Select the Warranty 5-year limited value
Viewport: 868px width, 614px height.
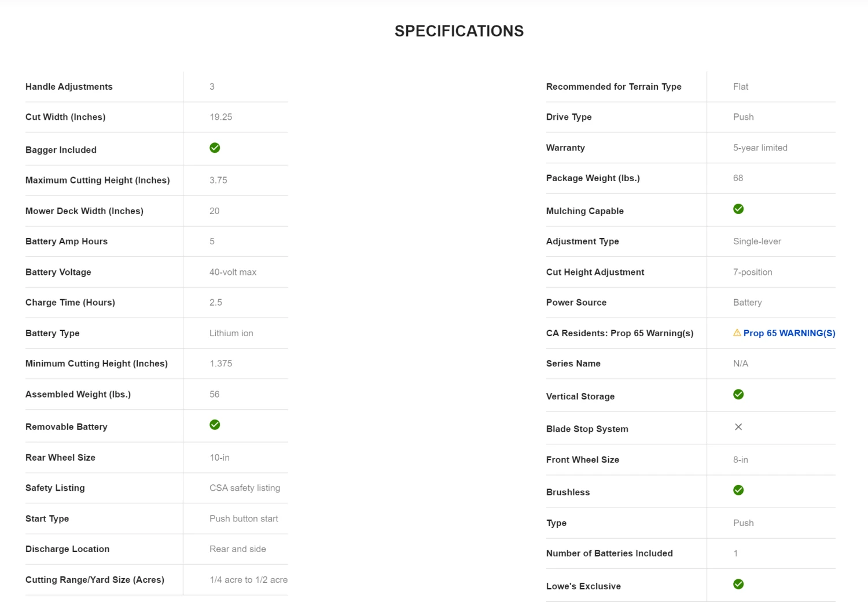[x=760, y=148]
